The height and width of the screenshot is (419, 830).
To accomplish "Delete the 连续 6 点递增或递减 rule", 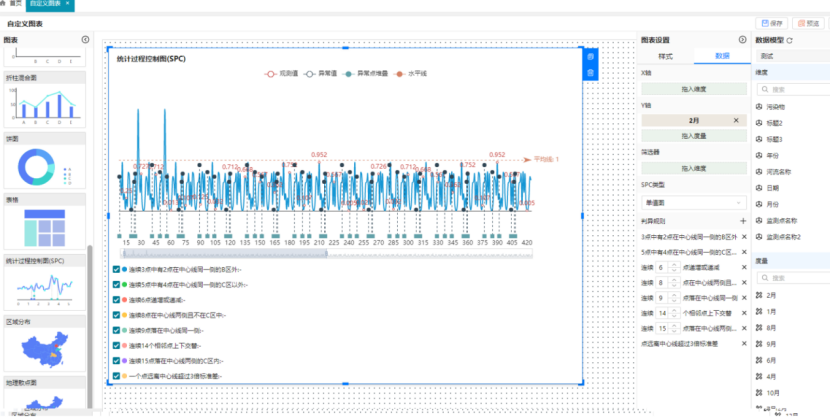I will pos(743,267).
